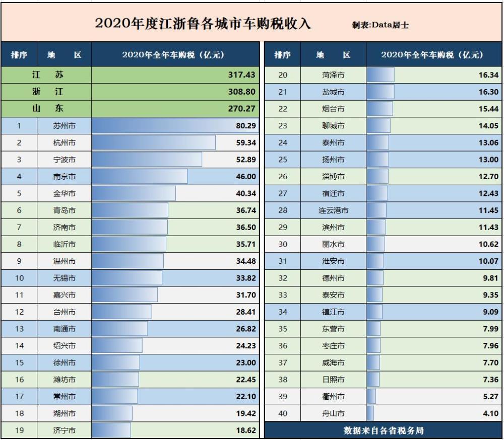Click the 无锡市 value 33.82
Screen dimensions: 504x440
click(246, 278)
